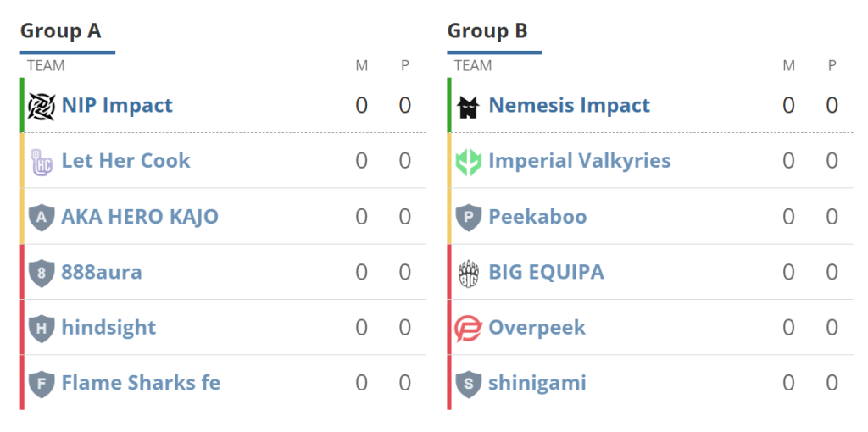The image size is (868, 432).
Task: Open the hindsight team link
Action: [x=108, y=328]
